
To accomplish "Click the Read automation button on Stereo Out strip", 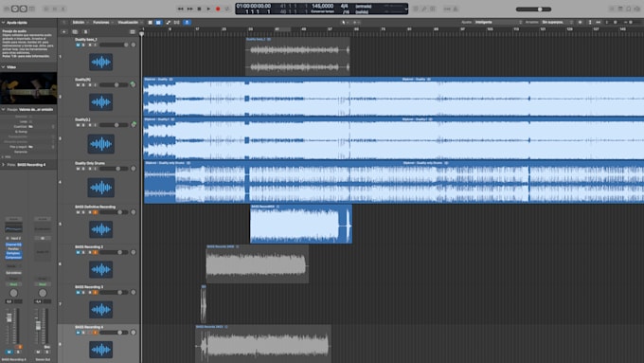I will 43,284.
